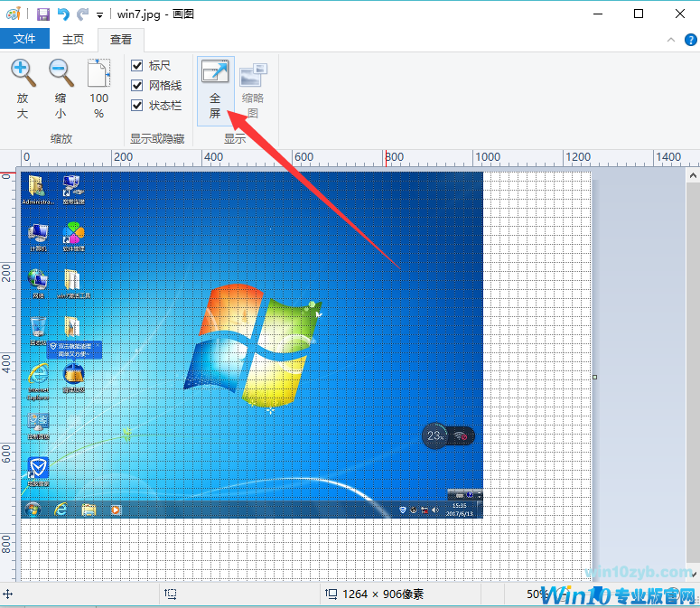Open Paint help via blue question mark

pyautogui.click(x=687, y=40)
